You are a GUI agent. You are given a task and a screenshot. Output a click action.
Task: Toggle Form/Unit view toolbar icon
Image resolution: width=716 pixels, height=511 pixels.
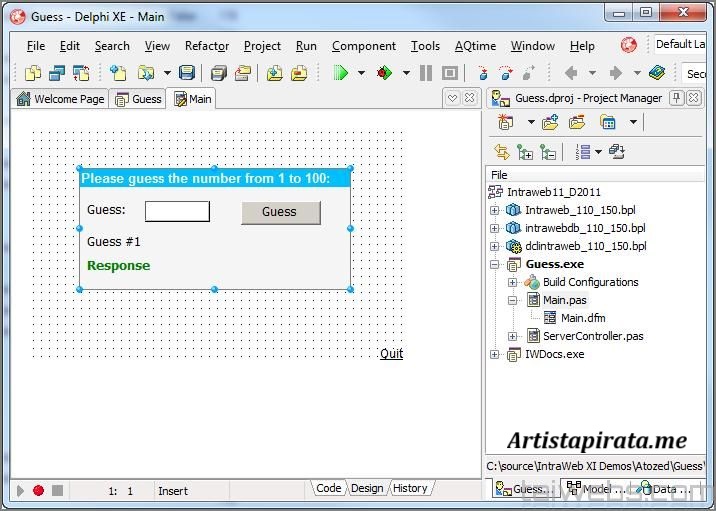(81, 73)
